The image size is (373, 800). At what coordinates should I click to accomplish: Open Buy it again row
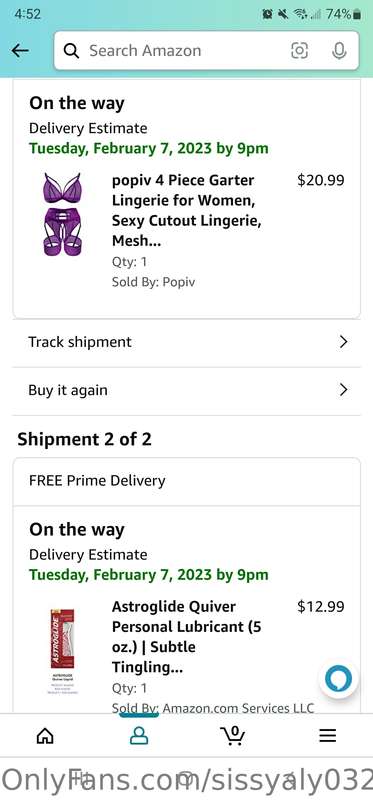pyautogui.click(x=187, y=391)
